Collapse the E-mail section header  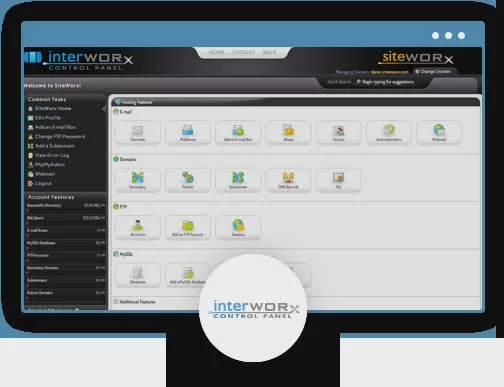[123, 112]
